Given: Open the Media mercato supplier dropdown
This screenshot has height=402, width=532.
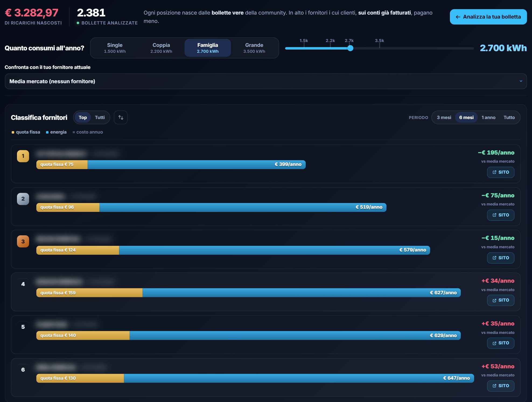Looking at the screenshot, I should 266,81.
